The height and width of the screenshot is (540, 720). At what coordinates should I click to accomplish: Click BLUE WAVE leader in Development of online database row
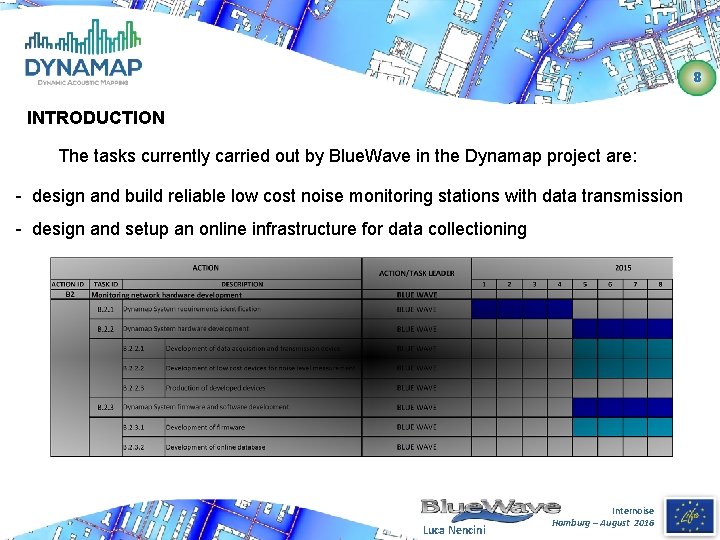pyautogui.click(x=416, y=447)
